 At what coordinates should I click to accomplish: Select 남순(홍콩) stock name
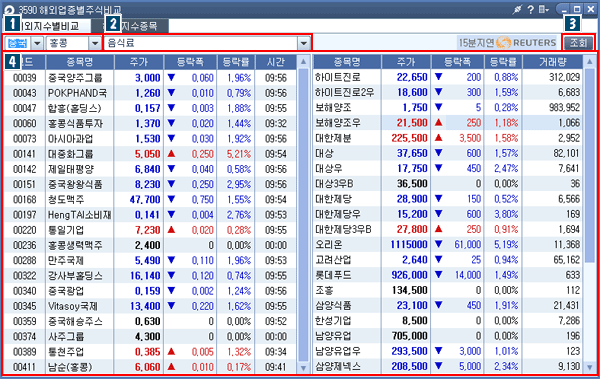pyautogui.click(x=70, y=367)
